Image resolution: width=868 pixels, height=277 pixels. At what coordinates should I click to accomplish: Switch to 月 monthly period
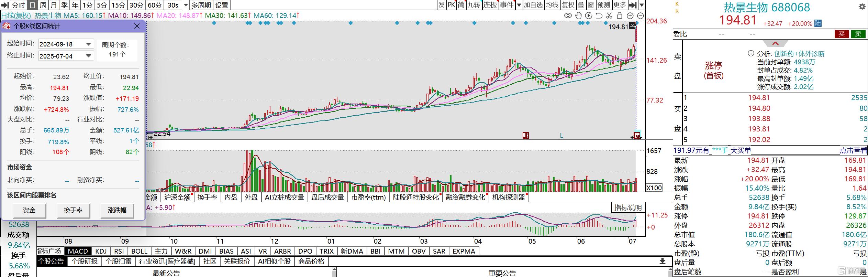54,5
